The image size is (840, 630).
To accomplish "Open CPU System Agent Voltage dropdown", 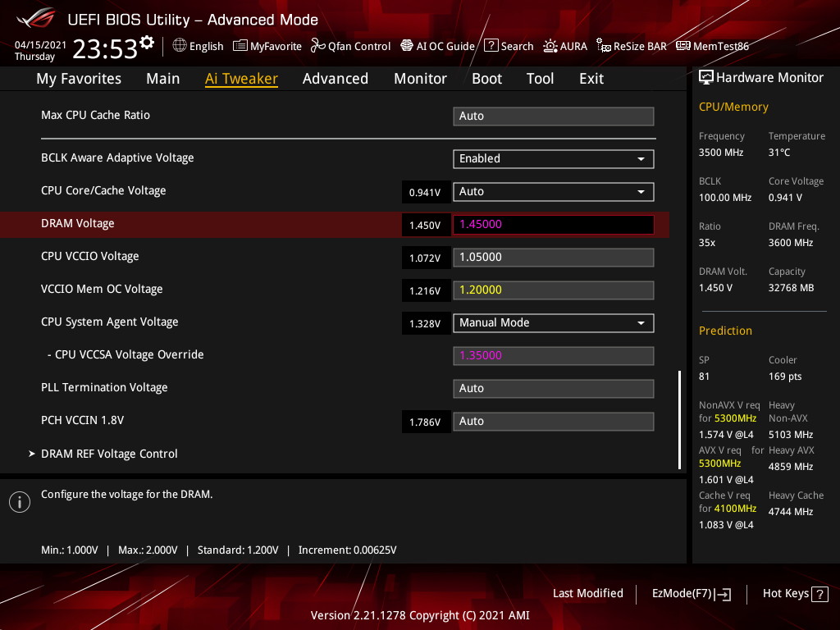I will click(x=554, y=323).
